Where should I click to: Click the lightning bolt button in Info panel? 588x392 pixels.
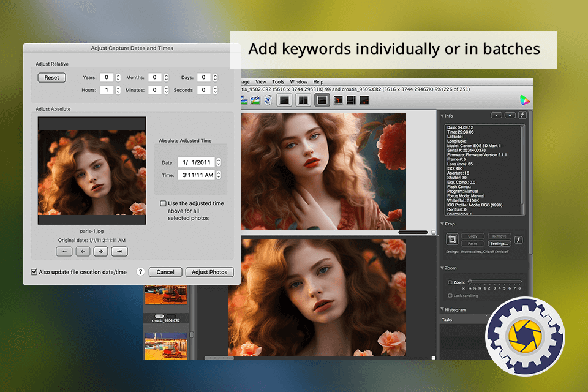(522, 115)
